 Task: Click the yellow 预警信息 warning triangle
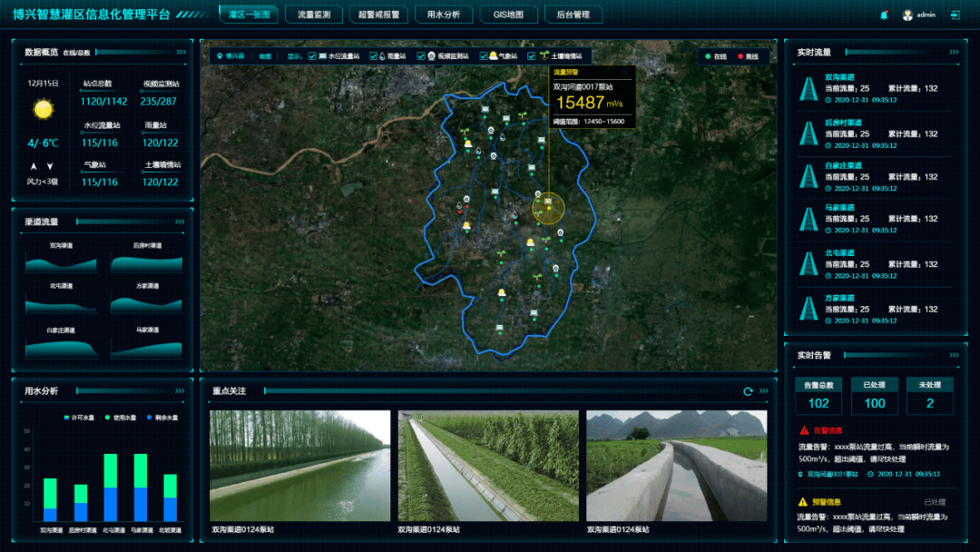tap(803, 501)
